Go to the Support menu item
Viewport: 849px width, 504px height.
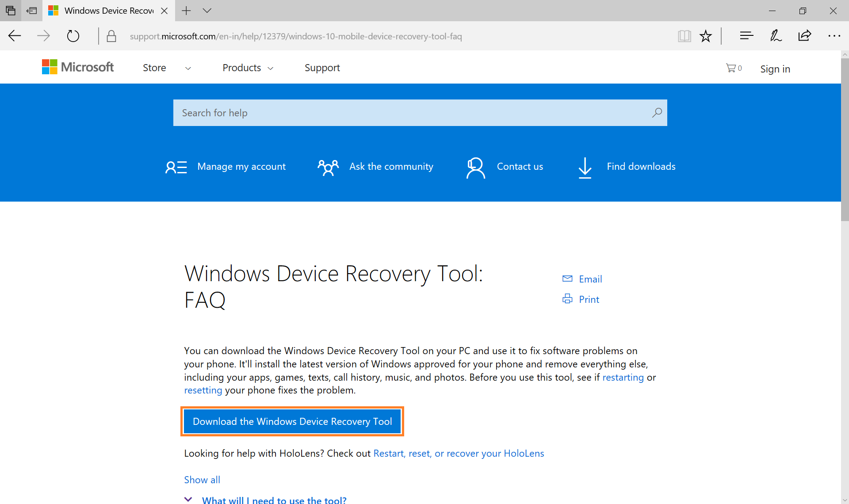[322, 68]
